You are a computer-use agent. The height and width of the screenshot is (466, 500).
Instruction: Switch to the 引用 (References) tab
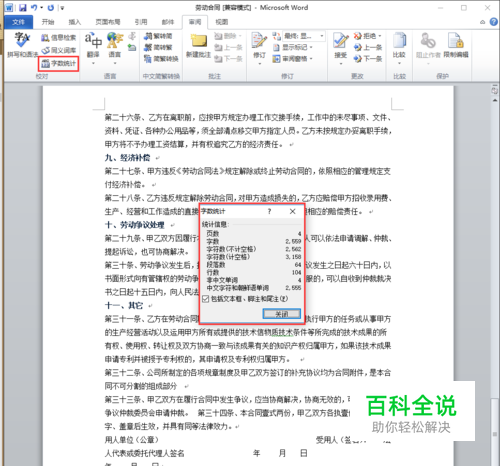pos(141,22)
